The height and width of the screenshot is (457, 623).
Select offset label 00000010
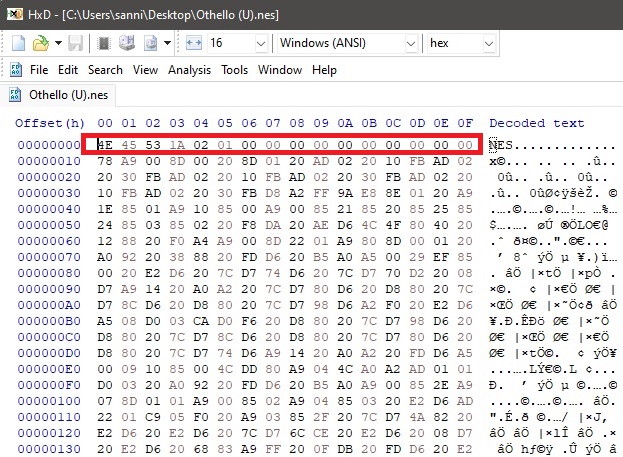click(x=49, y=161)
